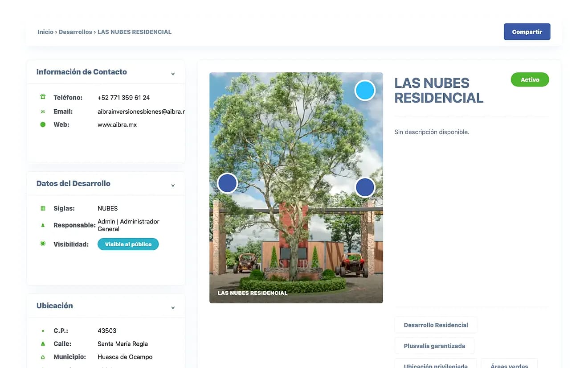Click the image caption LAS NUBES RESIDENCIAL

coord(253,293)
